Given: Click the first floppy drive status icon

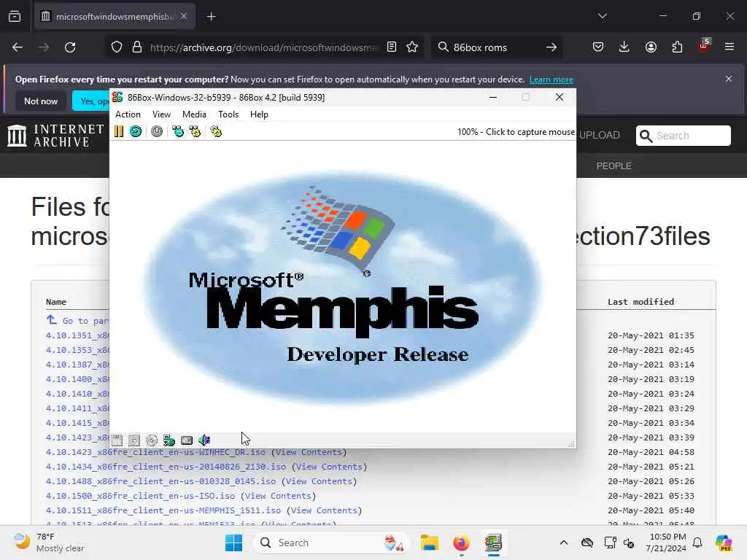Looking at the screenshot, I should [x=117, y=440].
